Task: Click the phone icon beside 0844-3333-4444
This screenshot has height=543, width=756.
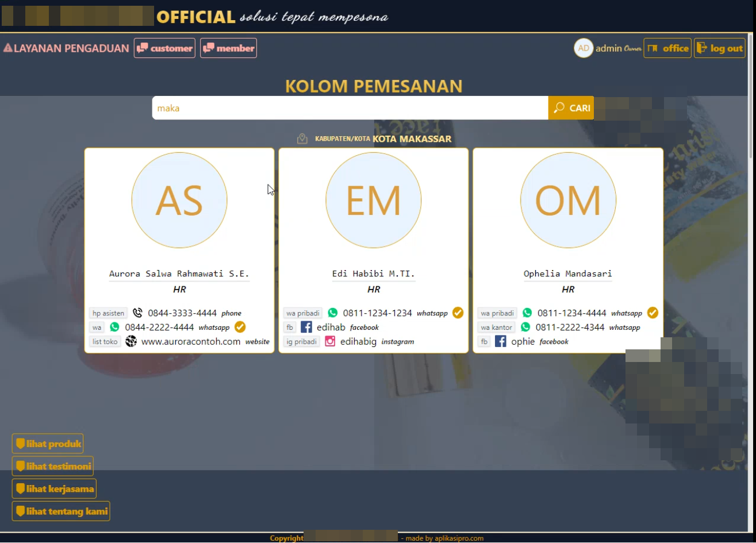Action: pyautogui.click(x=137, y=313)
